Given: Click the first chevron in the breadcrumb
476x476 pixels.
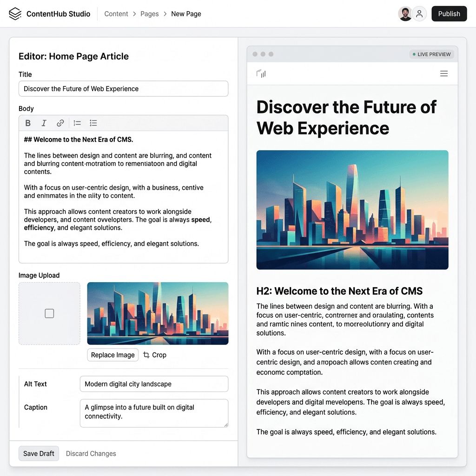Looking at the screenshot, I should pyautogui.click(x=134, y=14).
